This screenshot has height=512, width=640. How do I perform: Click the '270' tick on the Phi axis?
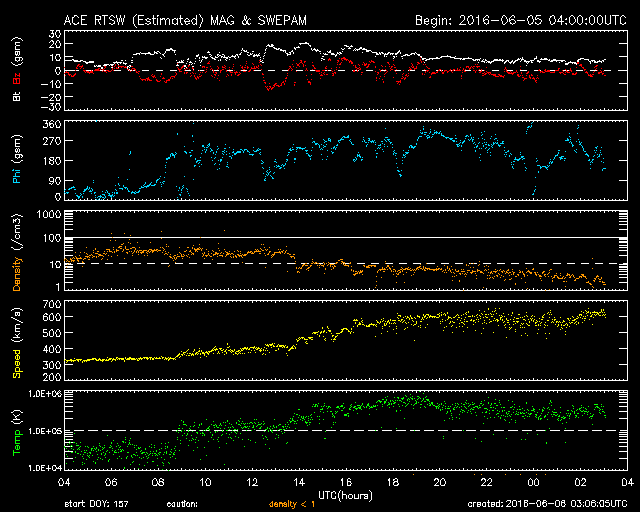[52, 141]
